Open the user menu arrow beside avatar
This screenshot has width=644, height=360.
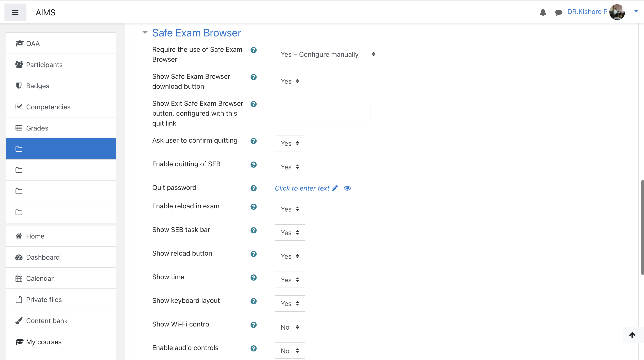click(636, 11)
